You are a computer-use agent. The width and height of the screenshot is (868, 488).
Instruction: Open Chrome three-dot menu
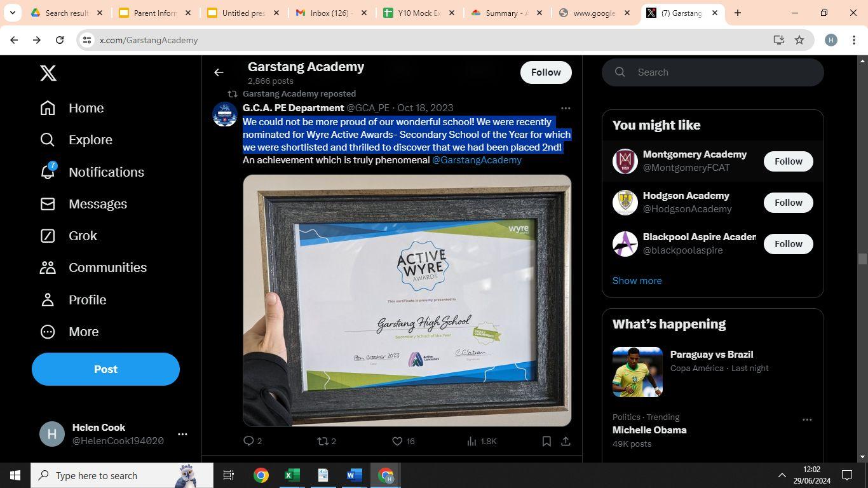point(853,40)
